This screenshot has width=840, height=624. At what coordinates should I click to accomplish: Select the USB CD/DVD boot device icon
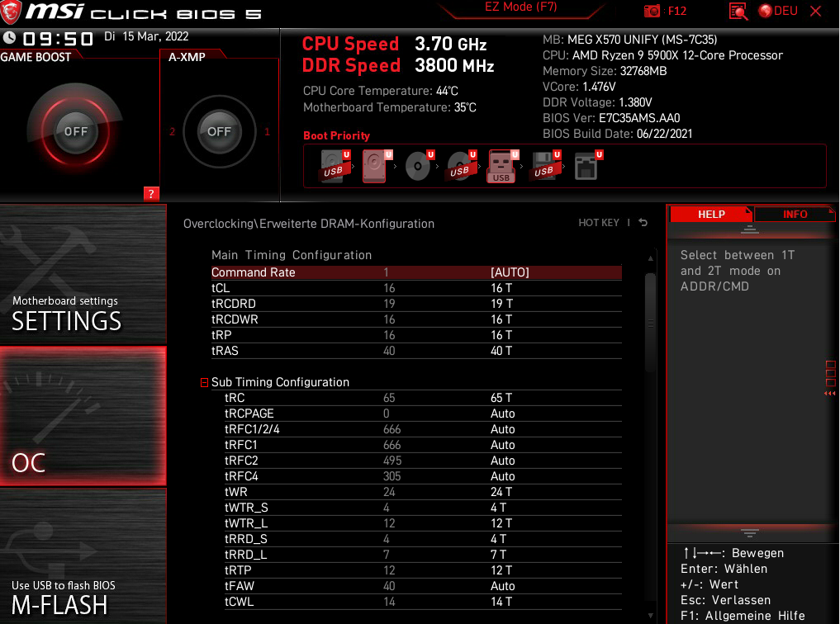(x=461, y=166)
